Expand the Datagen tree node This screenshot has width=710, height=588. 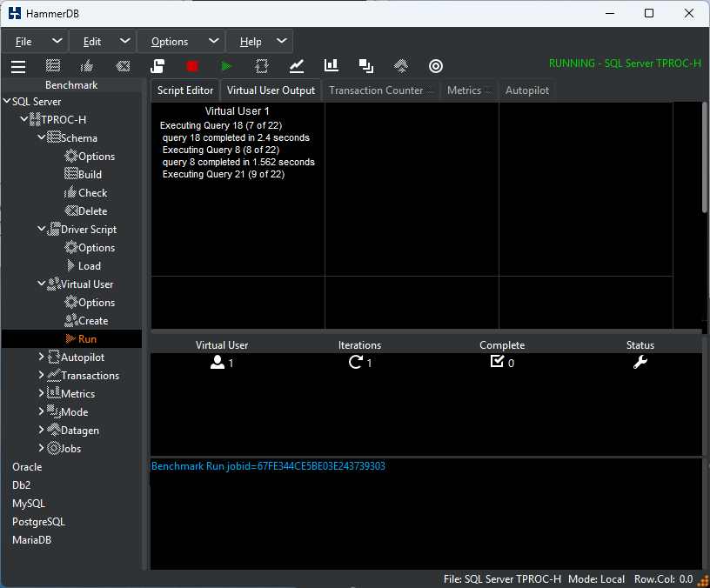(x=41, y=430)
